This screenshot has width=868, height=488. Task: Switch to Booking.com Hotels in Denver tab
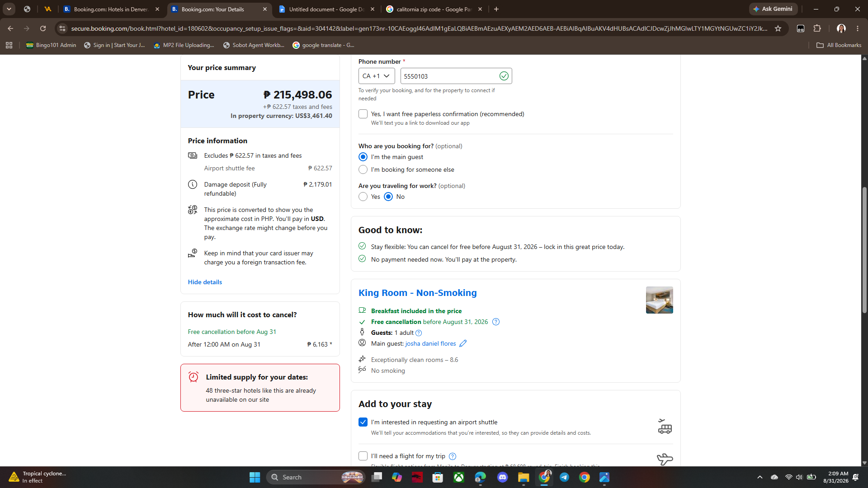coord(111,9)
